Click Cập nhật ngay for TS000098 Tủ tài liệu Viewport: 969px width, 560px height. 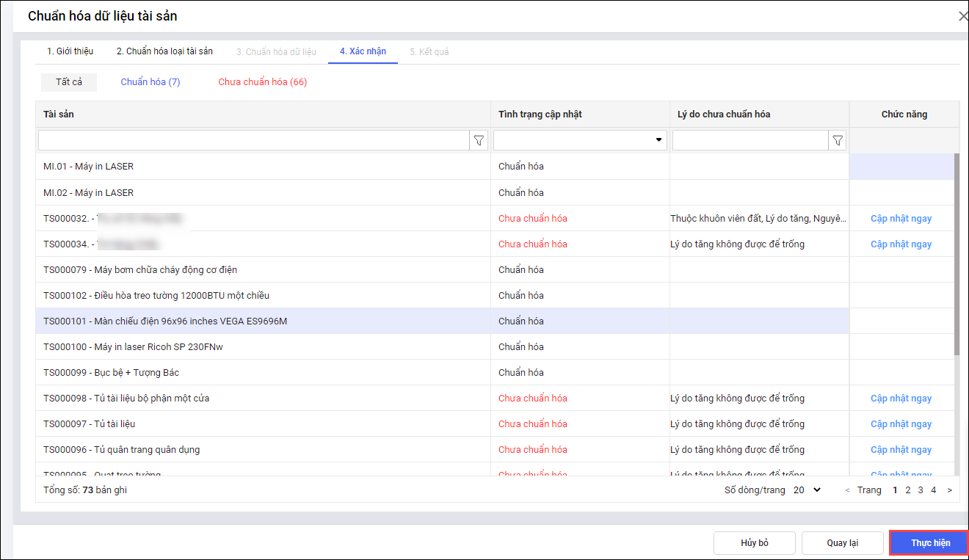click(x=901, y=399)
